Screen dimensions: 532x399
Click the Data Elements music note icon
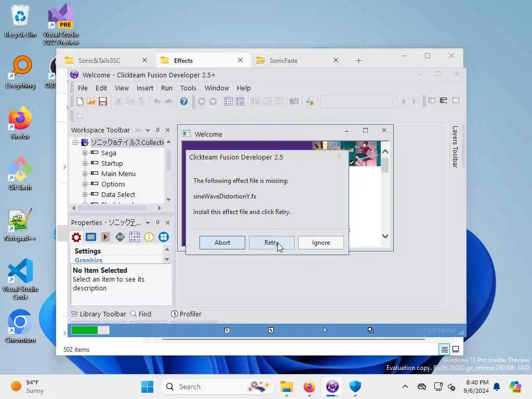[310, 101]
